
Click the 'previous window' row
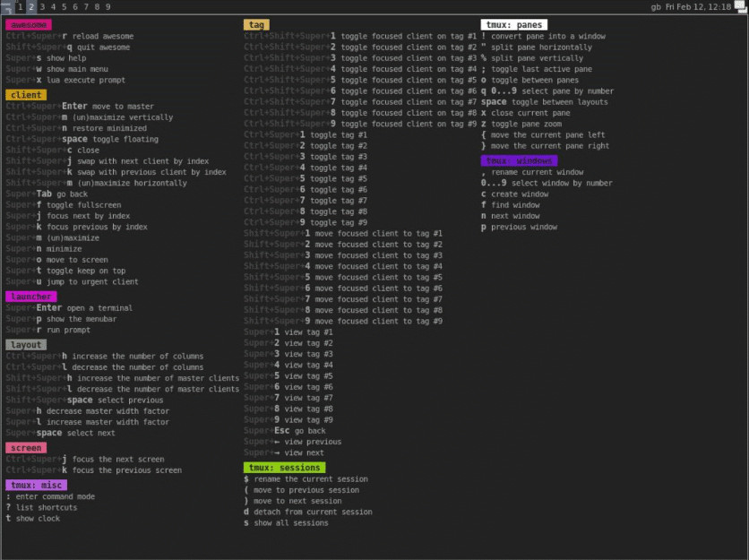520,228
